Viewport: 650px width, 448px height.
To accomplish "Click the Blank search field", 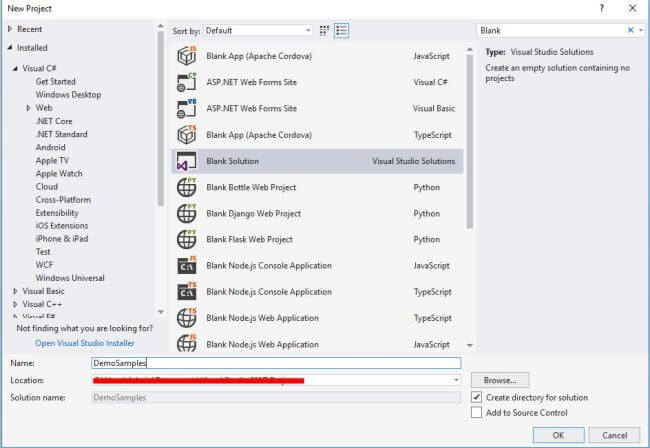I will click(551, 30).
